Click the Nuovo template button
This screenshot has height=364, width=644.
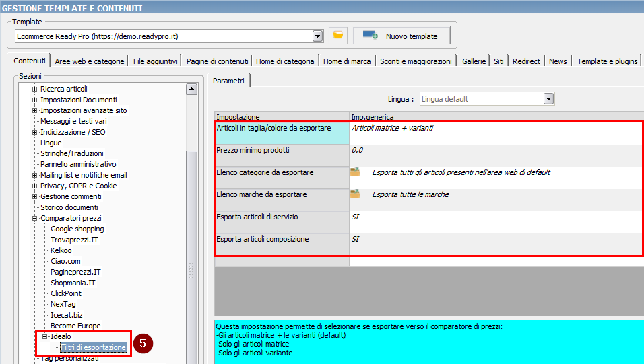click(x=402, y=36)
